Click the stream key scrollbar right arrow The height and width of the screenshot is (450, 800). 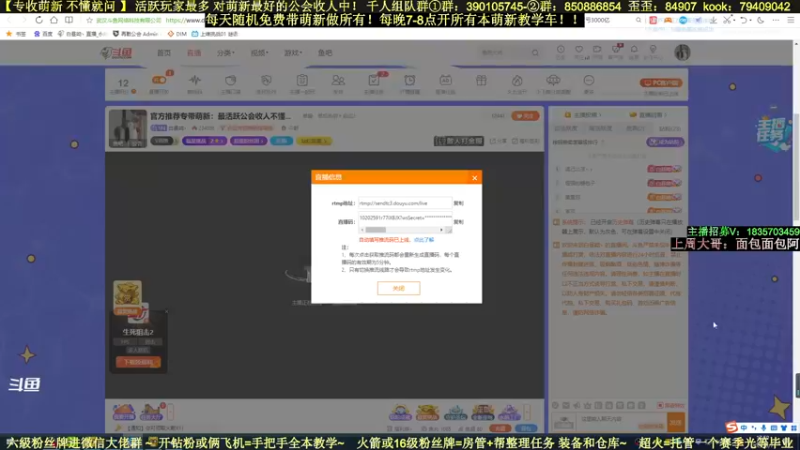coord(441,230)
